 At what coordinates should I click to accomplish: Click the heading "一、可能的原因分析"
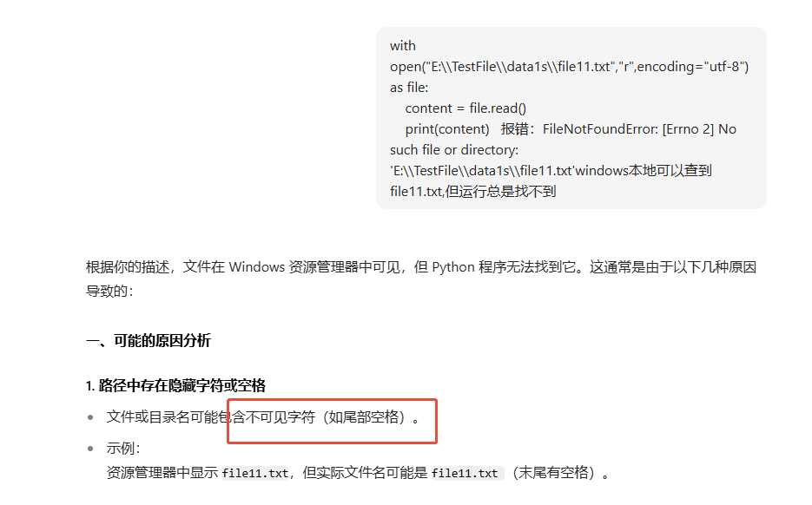coord(149,340)
